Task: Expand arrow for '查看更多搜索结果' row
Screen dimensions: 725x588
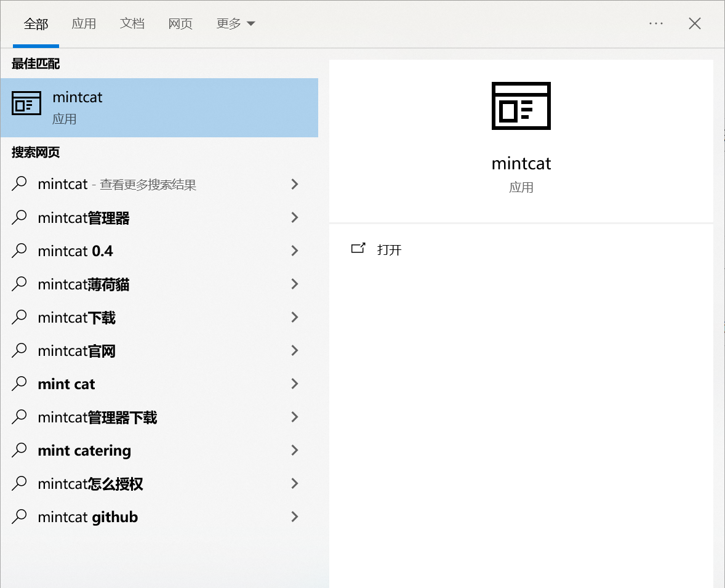Action: [x=295, y=184]
